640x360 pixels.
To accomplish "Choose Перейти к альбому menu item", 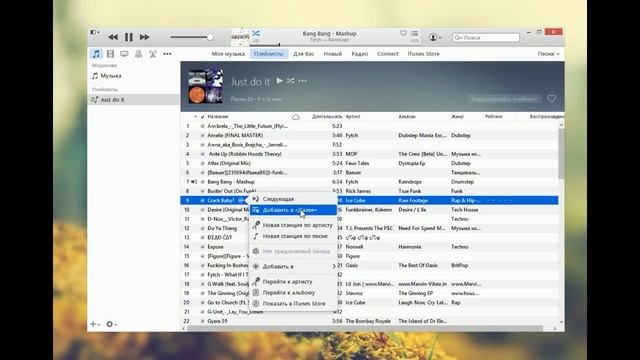I will 293,293.
